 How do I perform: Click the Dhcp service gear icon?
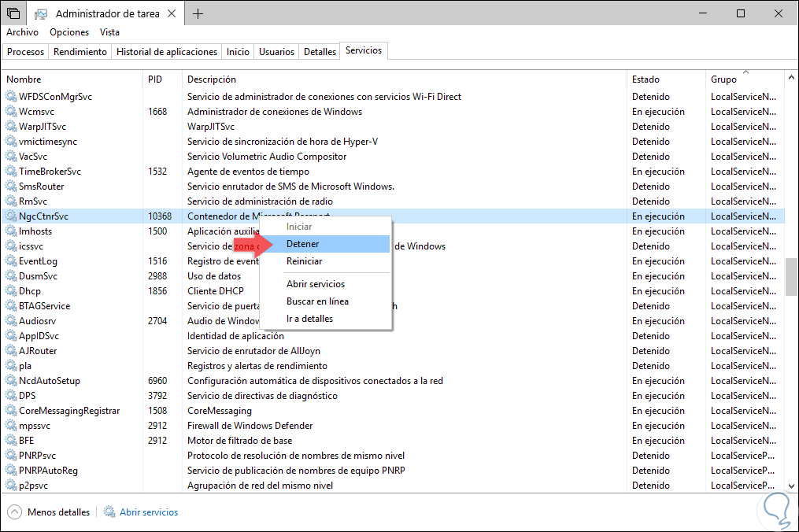pyautogui.click(x=11, y=291)
